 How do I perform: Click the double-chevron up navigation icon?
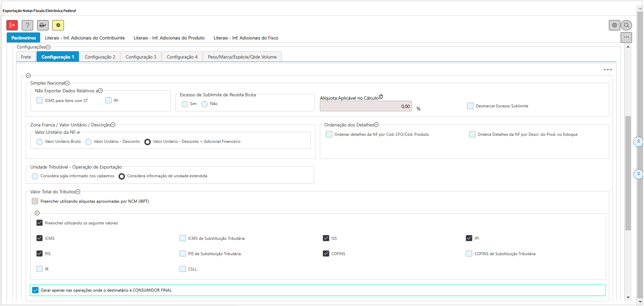(x=638, y=142)
